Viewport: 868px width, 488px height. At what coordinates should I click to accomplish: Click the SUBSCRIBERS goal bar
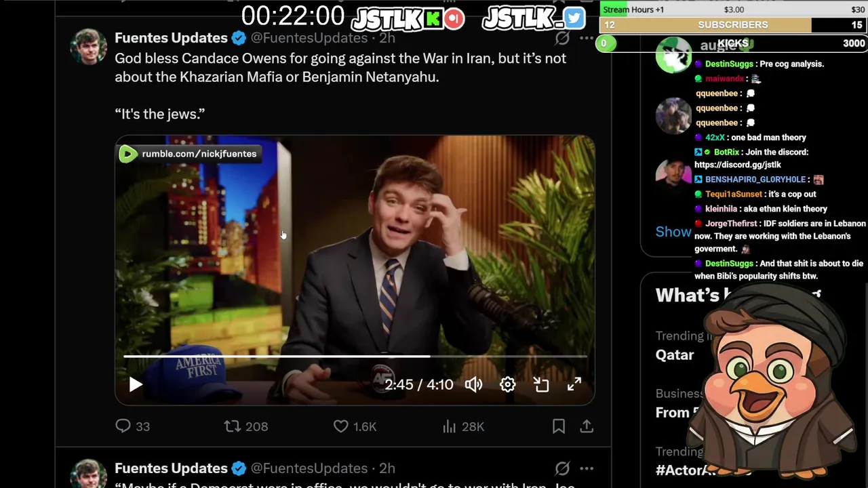point(733,24)
